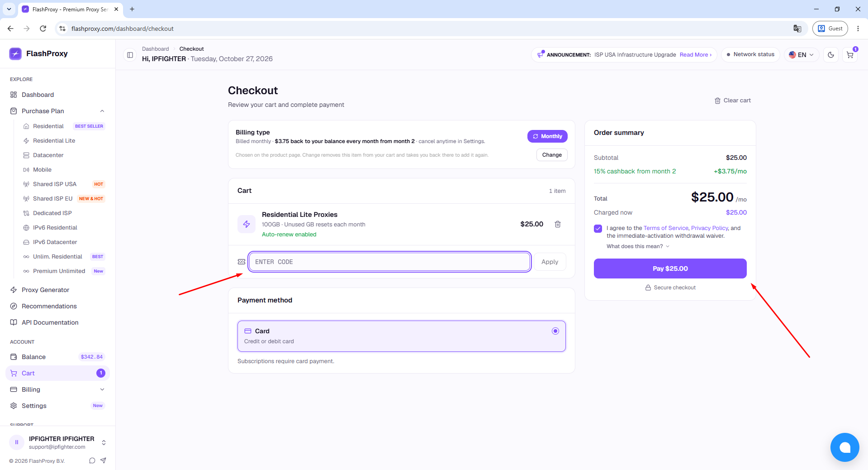Click Clear cart
This screenshot has width=868, height=470.
coord(733,101)
